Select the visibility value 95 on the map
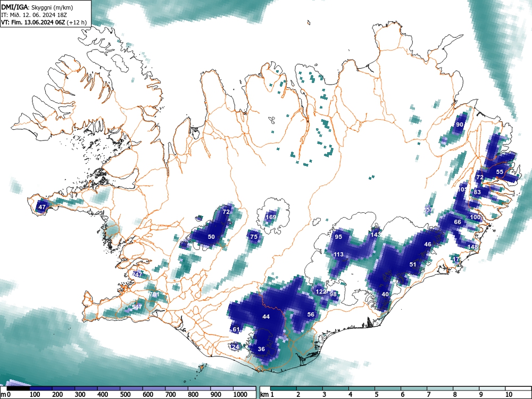The image size is (532, 399). (x=338, y=237)
